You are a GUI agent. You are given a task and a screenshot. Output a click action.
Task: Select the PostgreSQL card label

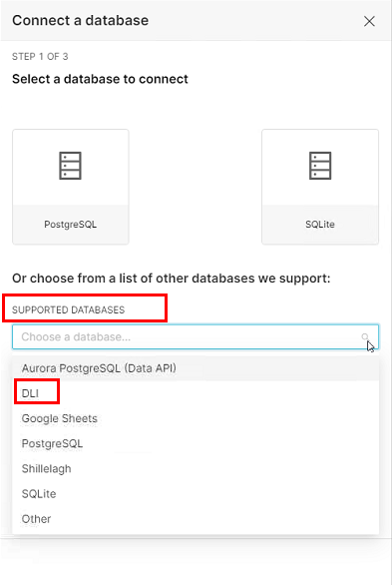click(71, 225)
